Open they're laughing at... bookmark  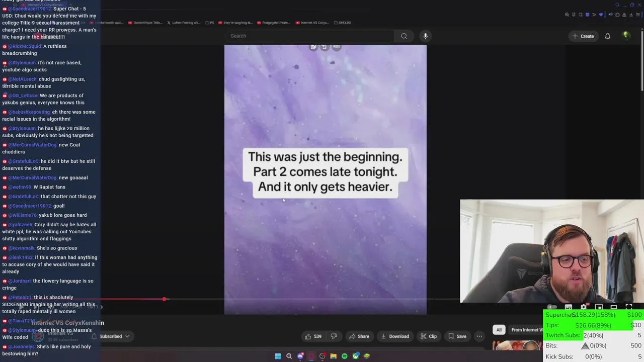coord(235,23)
